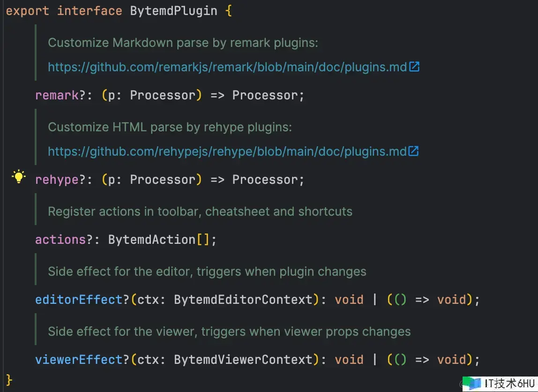Click the yellow lightbulb quick-fix icon
Image resolution: width=538 pixels, height=392 pixels.
click(x=19, y=177)
